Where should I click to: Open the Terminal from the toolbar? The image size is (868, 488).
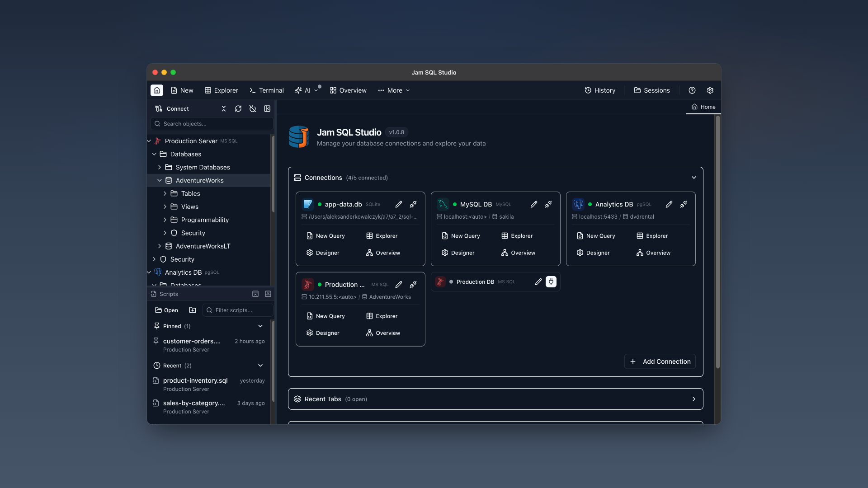266,90
